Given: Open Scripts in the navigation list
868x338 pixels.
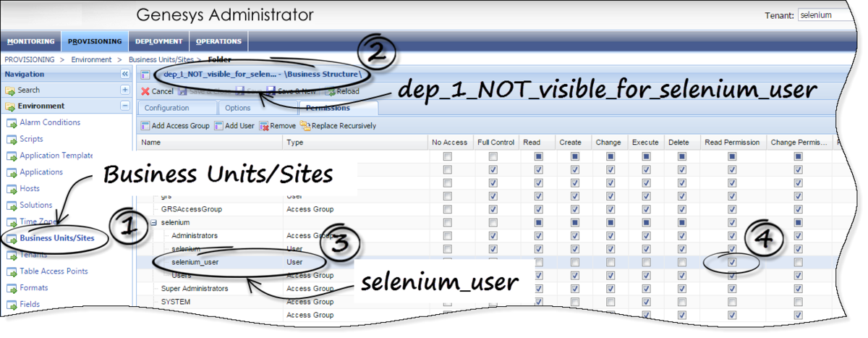Looking at the screenshot, I should coord(31,139).
